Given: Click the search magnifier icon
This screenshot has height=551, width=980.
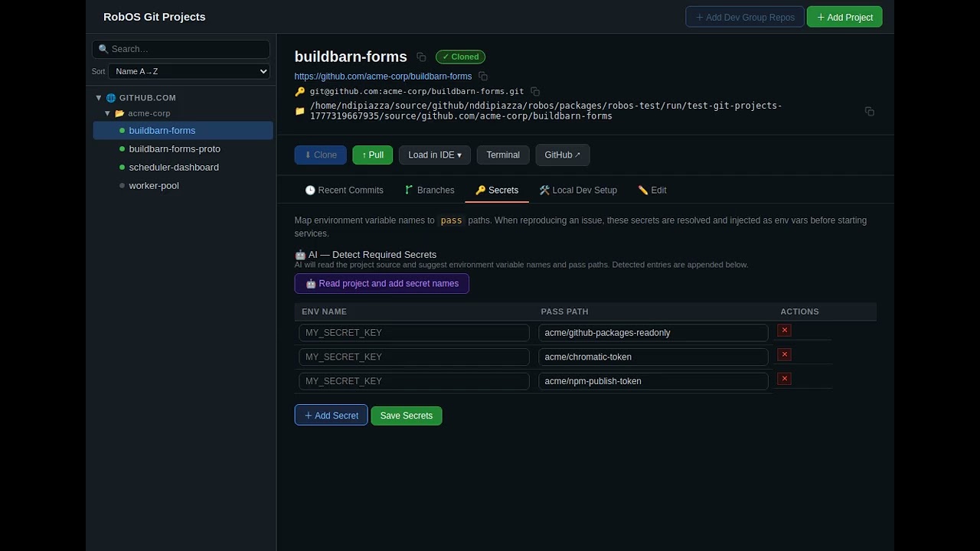Looking at the screenshot, I should 103,49.
